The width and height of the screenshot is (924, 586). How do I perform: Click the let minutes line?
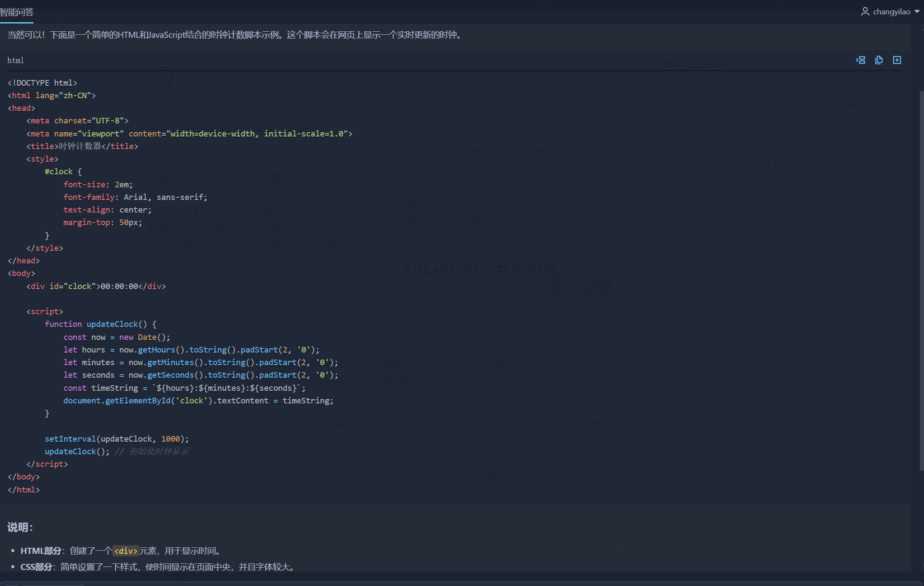tap(201, 362)
